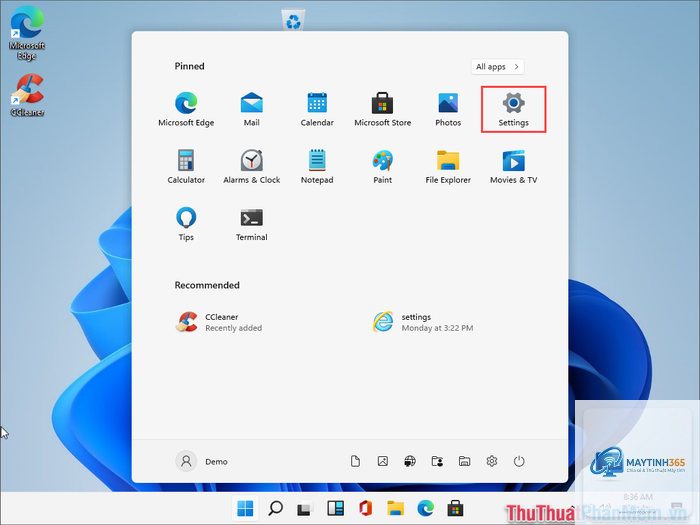Open the Power menu
Screen dimensions: 700x525
tap(519, 461)
